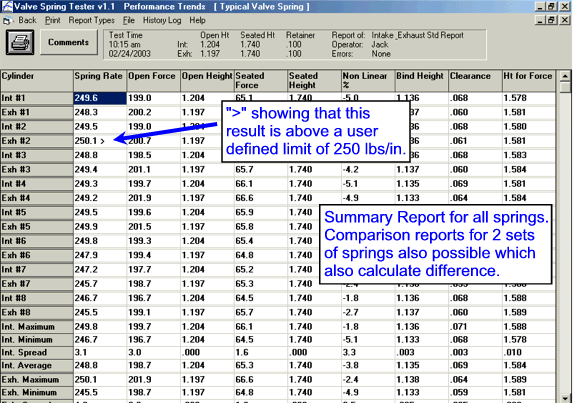Select the Exh #3 row header
576x403 pixels.
[37, 170]
